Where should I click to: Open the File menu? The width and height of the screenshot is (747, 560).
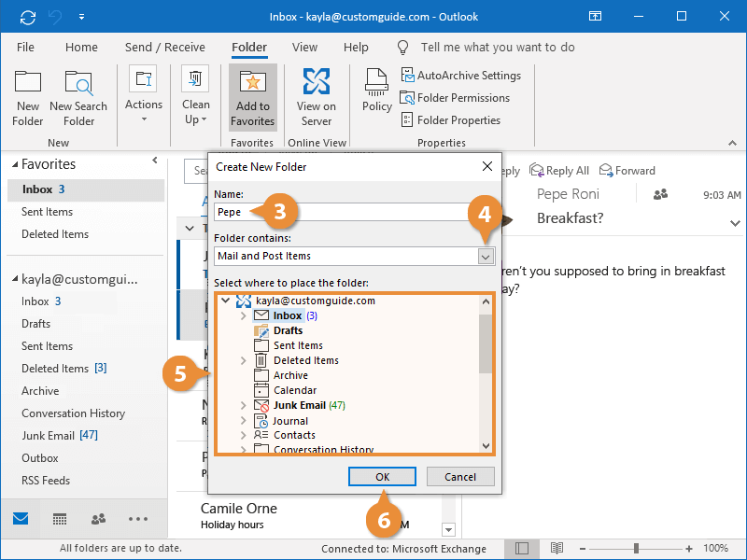(x=25, y=48)
